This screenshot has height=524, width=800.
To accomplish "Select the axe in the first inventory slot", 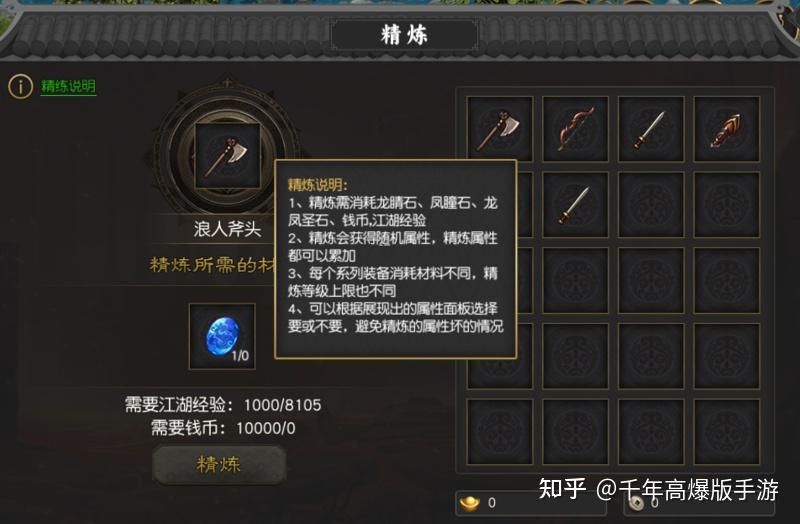I will (499, 129).
